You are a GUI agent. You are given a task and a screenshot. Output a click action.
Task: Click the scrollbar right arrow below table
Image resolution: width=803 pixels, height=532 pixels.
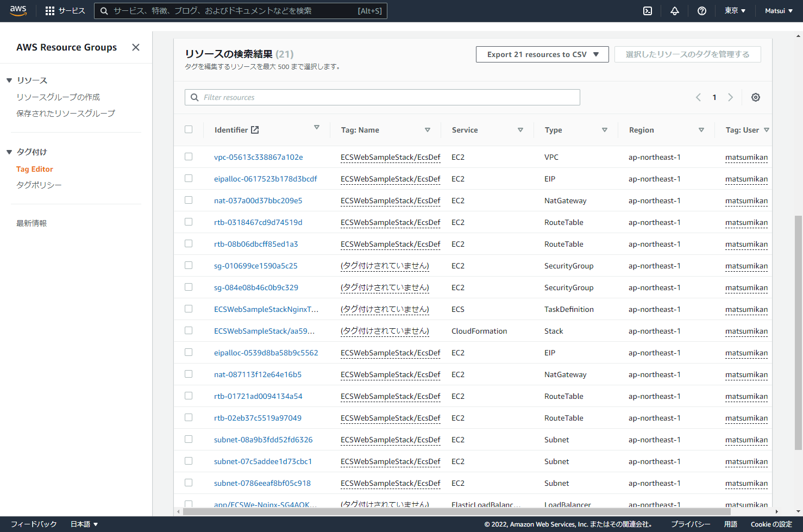coord(776,511)
